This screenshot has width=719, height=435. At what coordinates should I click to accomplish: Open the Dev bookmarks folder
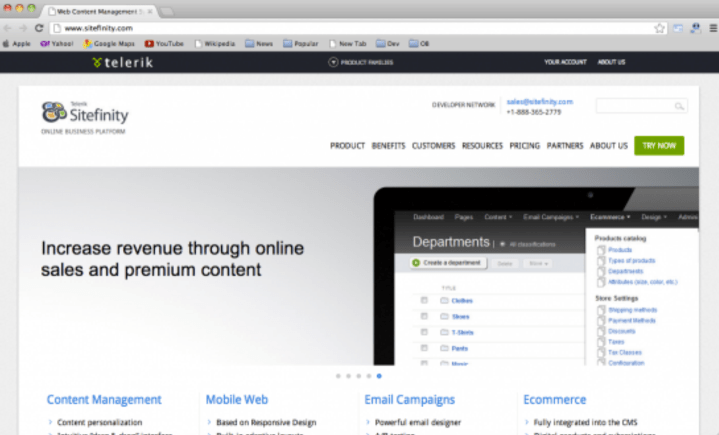(x=387, y=44)
